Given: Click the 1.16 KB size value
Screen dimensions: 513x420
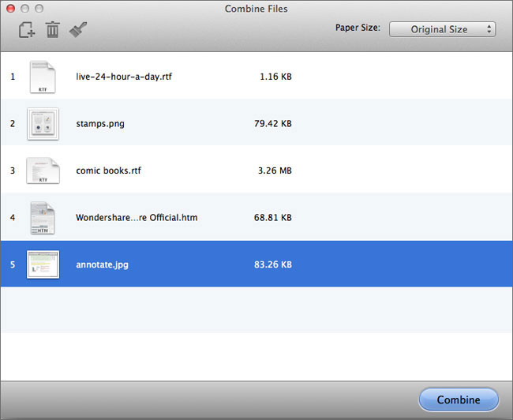Looking at the screenshot, I should pyautogui.click(x=275, y=77).
